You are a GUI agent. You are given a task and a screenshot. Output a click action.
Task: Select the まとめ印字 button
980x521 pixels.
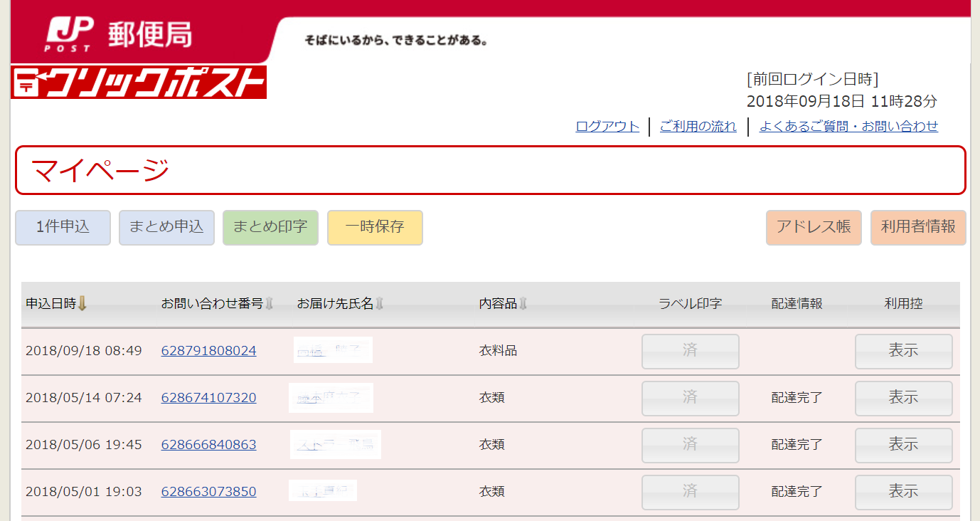pyautogui.click(x=270, y=228)
